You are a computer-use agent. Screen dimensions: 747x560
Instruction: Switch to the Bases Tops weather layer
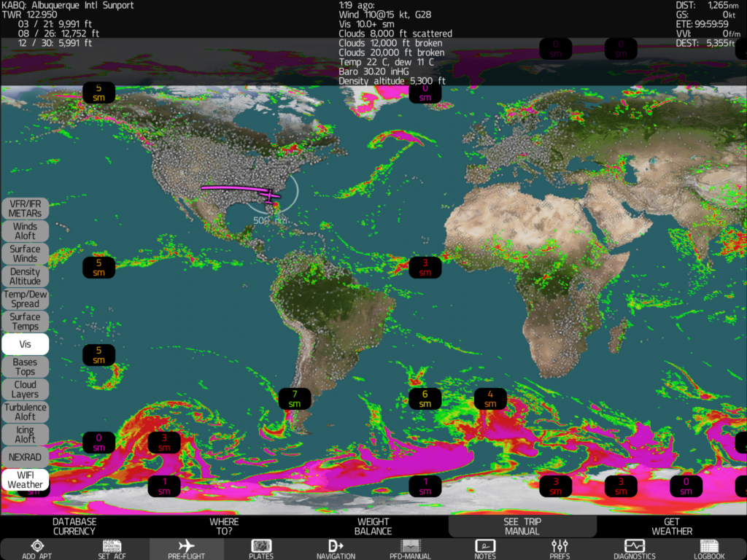25,367
